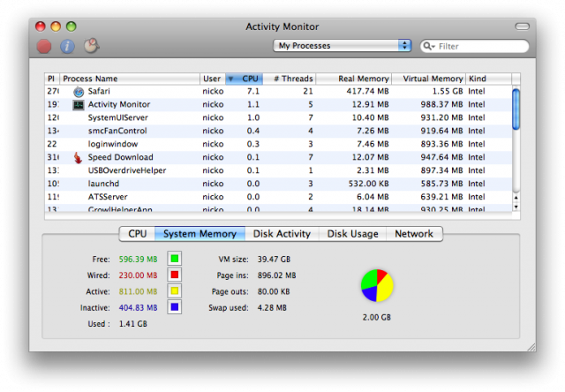This screenshot has height=392, width=565.
Task: Select the System Memory tab
Action: point(200,234)
